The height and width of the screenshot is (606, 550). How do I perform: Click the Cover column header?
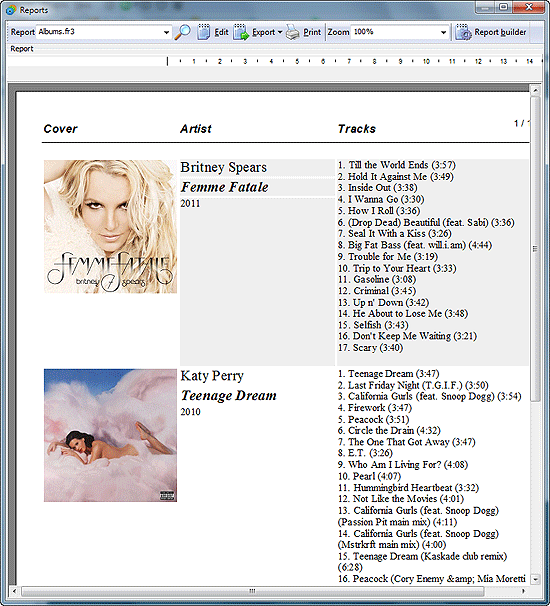(60, 129)
